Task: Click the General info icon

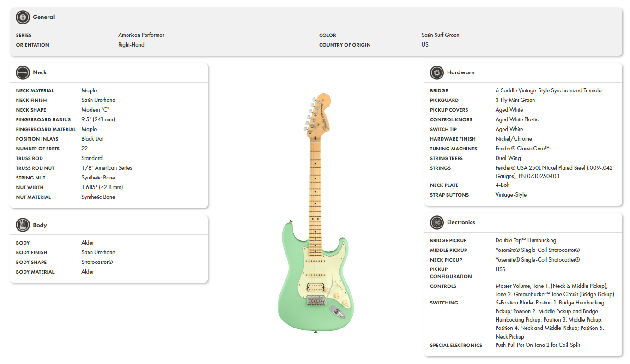Action: (23, 17)
